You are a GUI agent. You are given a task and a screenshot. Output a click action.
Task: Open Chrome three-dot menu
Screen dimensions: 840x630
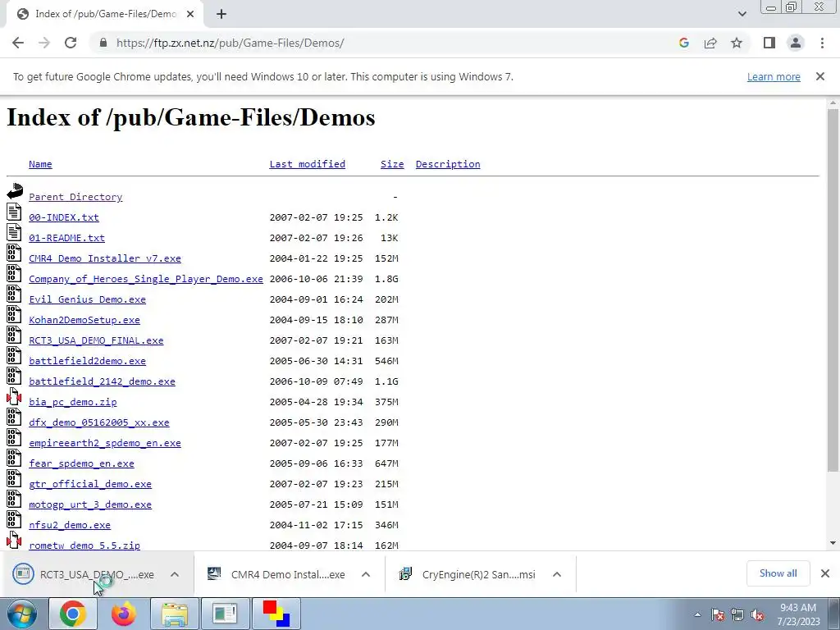click(822, 43)
